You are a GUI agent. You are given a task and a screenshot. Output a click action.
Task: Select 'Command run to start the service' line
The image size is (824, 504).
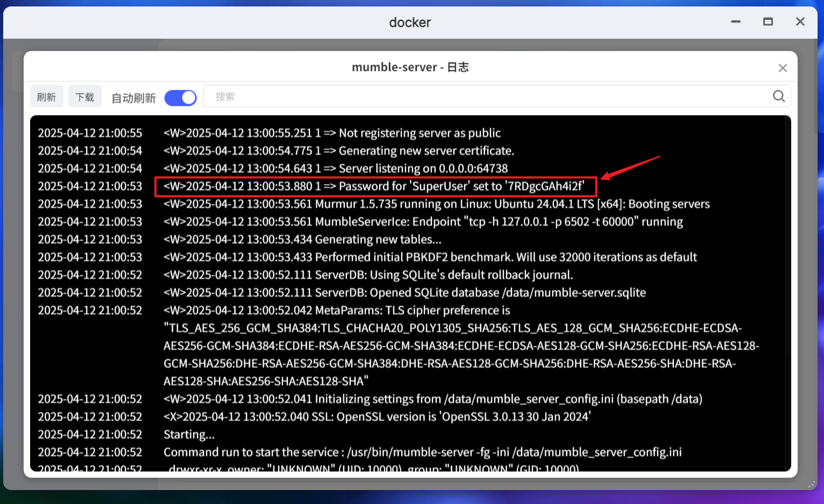point(422,452)
